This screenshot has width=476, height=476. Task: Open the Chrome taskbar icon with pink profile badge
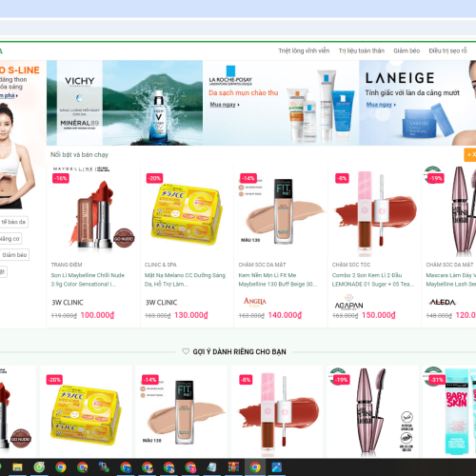190,467
